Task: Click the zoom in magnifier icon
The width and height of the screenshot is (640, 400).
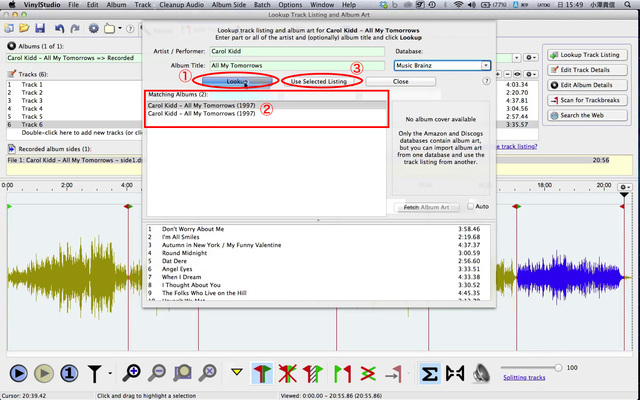Action: pyautogui.click(x=132, y=373)
